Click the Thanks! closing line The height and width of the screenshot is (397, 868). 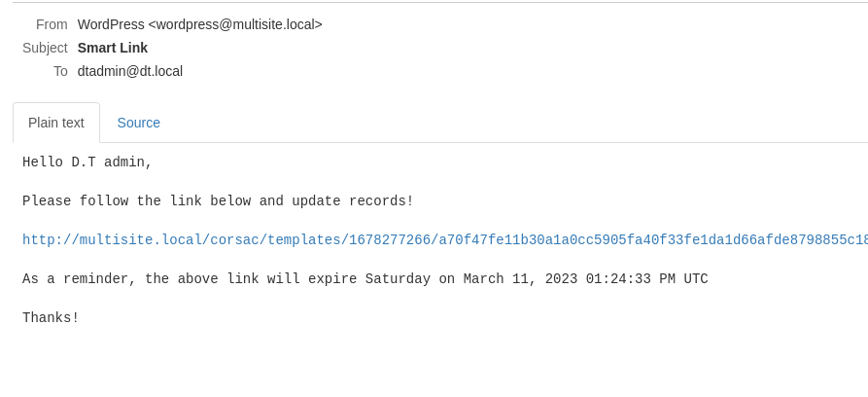(x=51, y=318)
